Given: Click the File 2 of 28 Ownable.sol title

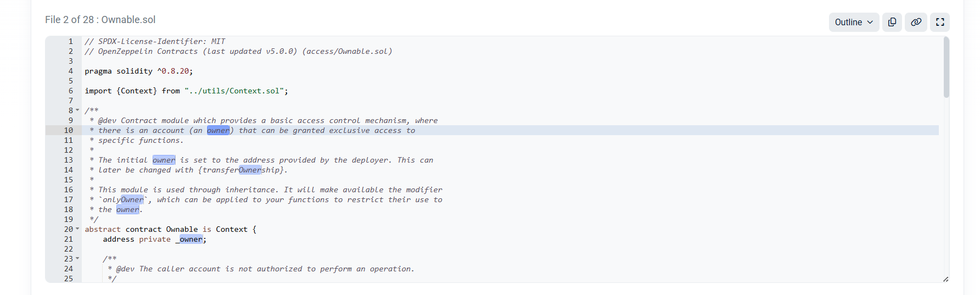Looking at the screenshot, I should click(100, 20).
